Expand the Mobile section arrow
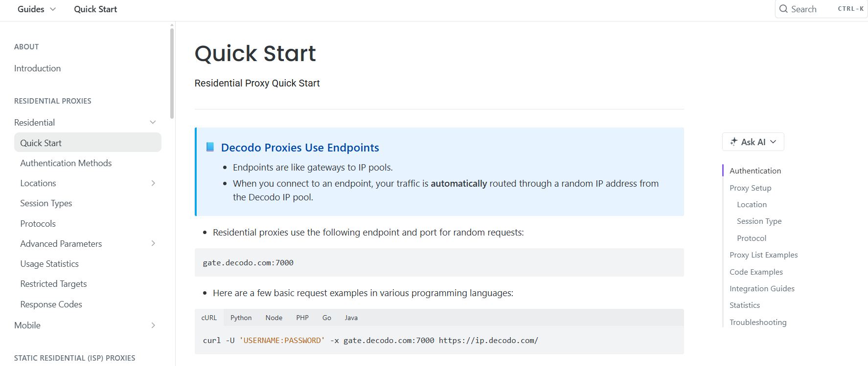Screen dimensions: 868x366 153,325
